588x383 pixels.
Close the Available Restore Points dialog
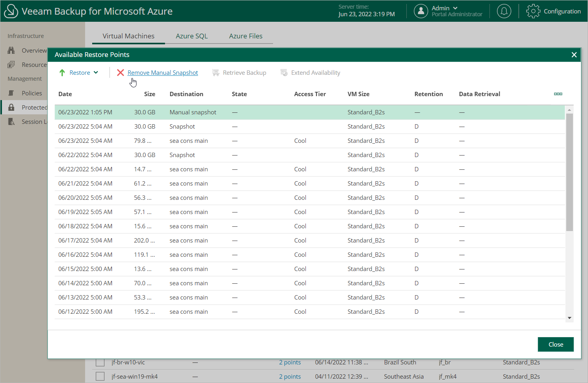click(x=574, y=55)
